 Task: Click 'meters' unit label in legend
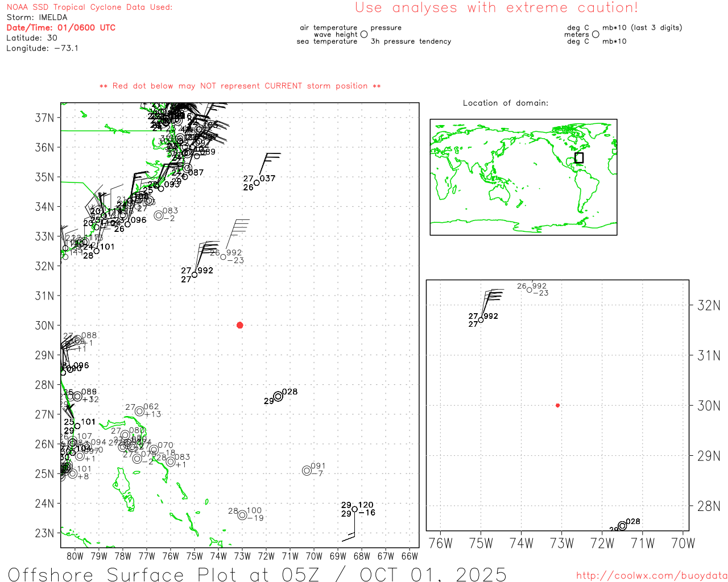tap(577, 35)
